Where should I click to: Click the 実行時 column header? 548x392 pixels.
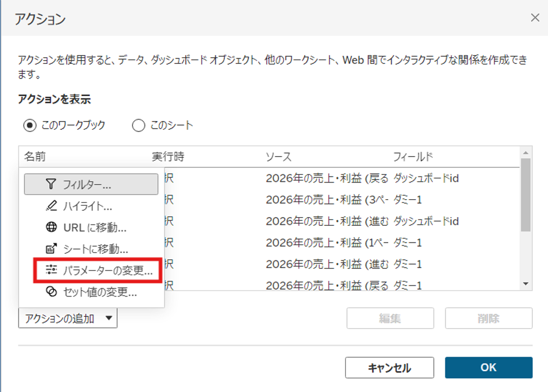point(168,156)
